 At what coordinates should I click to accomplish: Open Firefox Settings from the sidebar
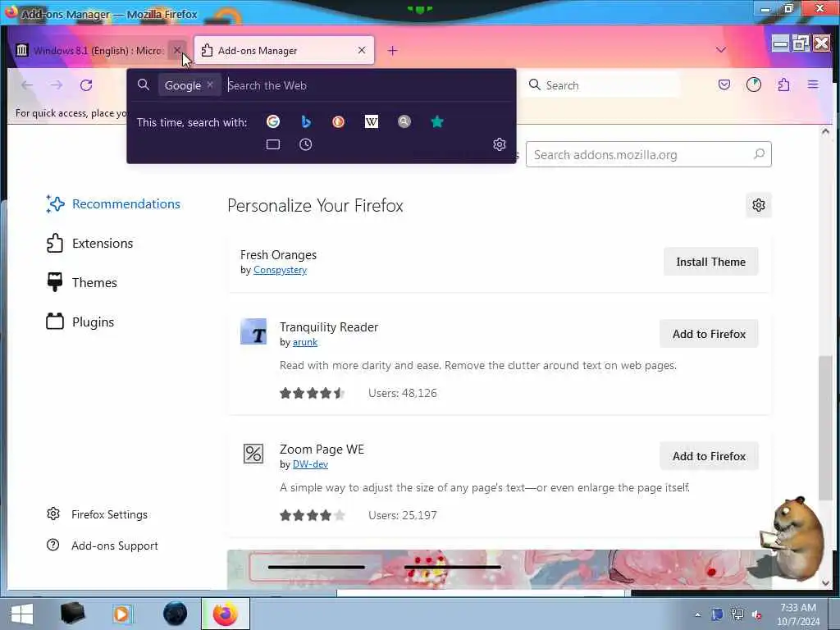coord(97,514)
